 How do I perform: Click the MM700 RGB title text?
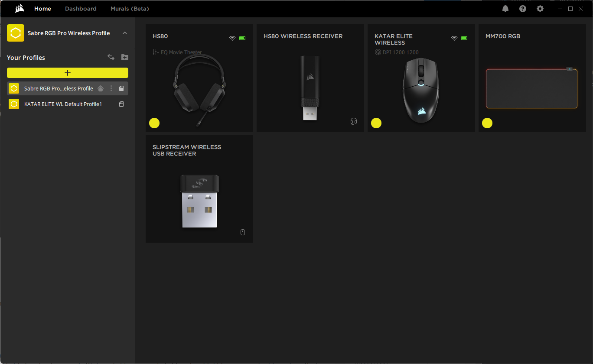coord(503,36)
